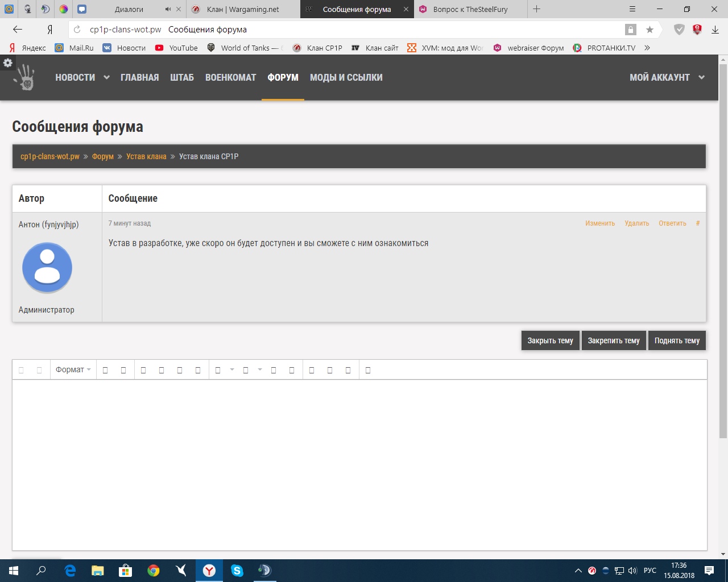The image size is (728, 582).
Task: Expand the МОЙ АККАУНТ dropdown menu
Action: [667, 77]
